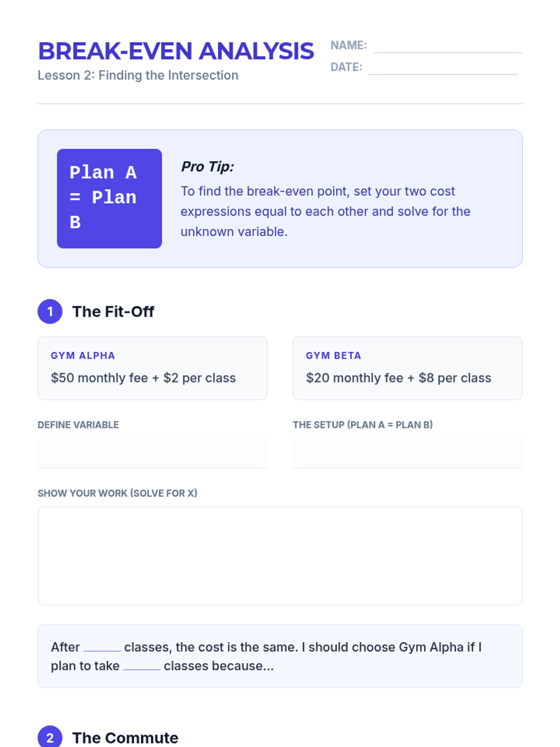Click the Define Variable label

78,425
